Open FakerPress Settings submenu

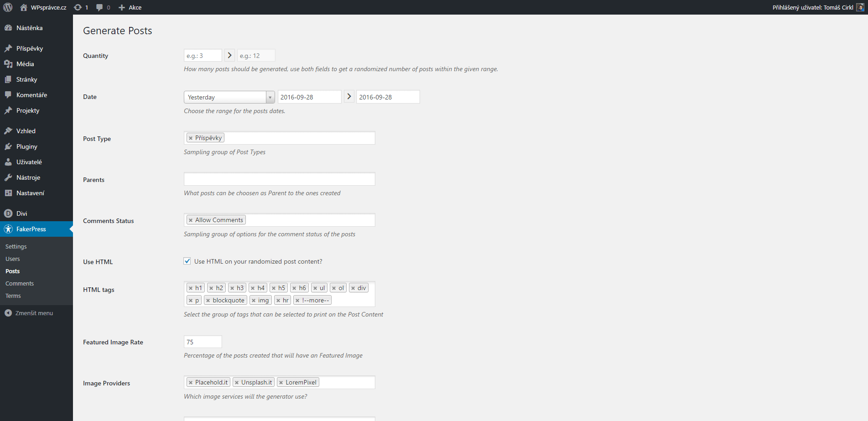[x=16, y=246]
